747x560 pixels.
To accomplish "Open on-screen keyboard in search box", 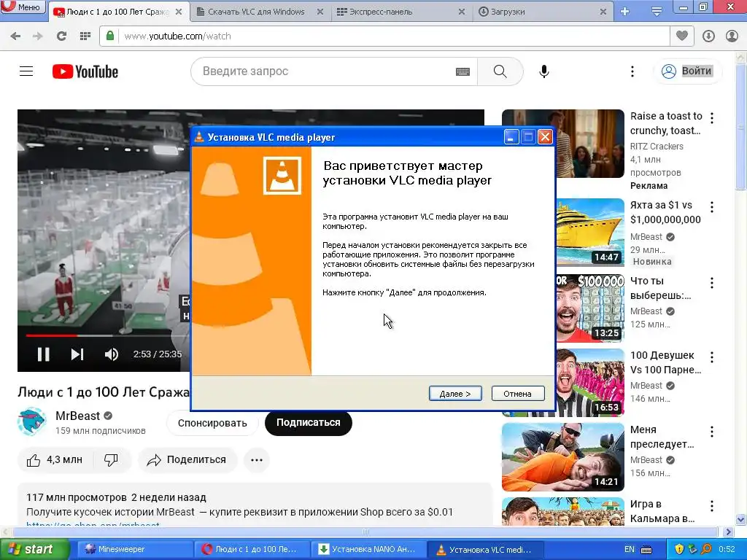I will point(462,72).
